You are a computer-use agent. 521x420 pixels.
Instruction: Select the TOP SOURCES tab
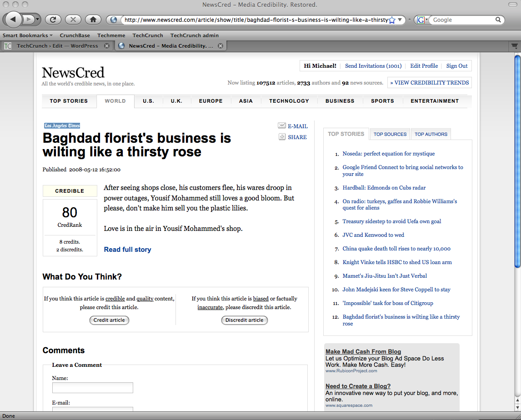[390, 134]
